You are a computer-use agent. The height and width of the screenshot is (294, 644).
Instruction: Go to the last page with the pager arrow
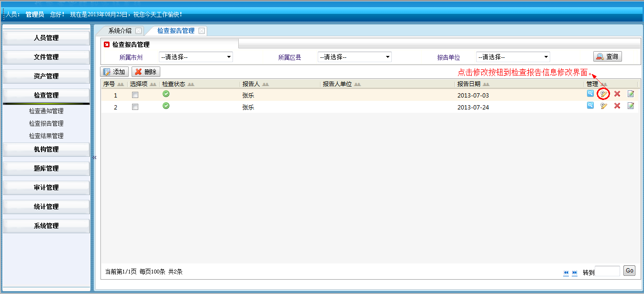coord(575,272)
